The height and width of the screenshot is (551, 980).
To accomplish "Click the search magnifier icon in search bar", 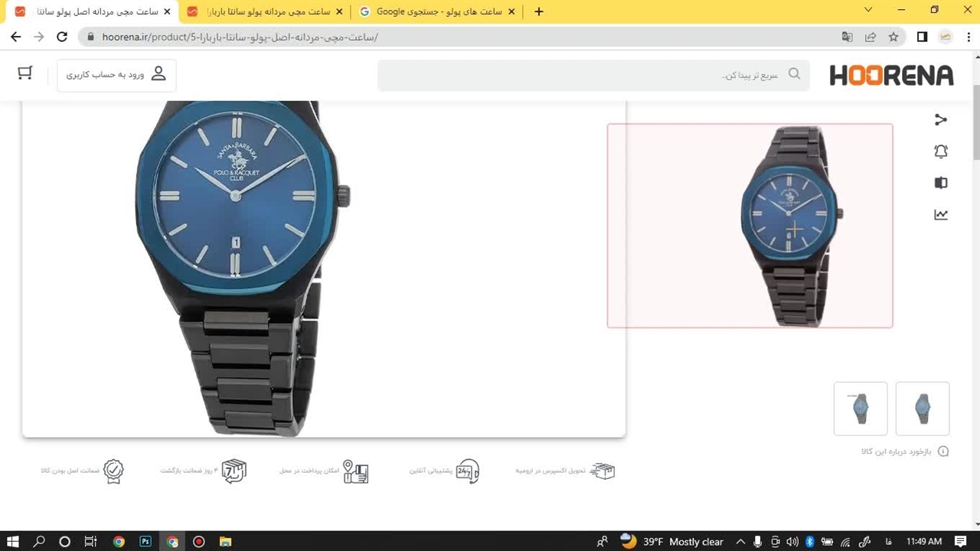I will pyautogui.click(x=794, y=74).
